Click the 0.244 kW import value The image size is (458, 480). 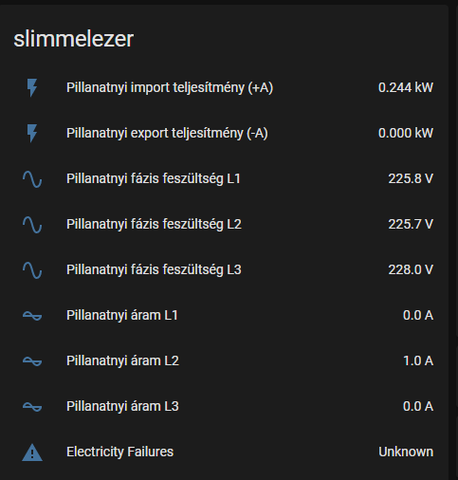click(406, 88)
